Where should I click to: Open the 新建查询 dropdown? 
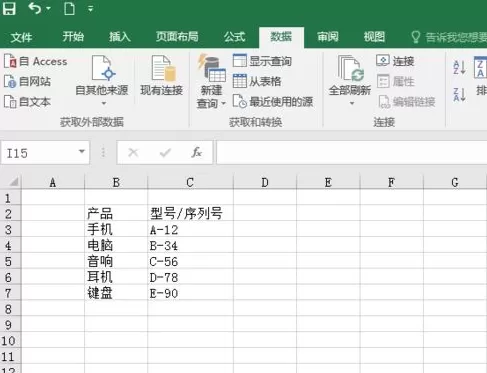[x=211, y=81]
